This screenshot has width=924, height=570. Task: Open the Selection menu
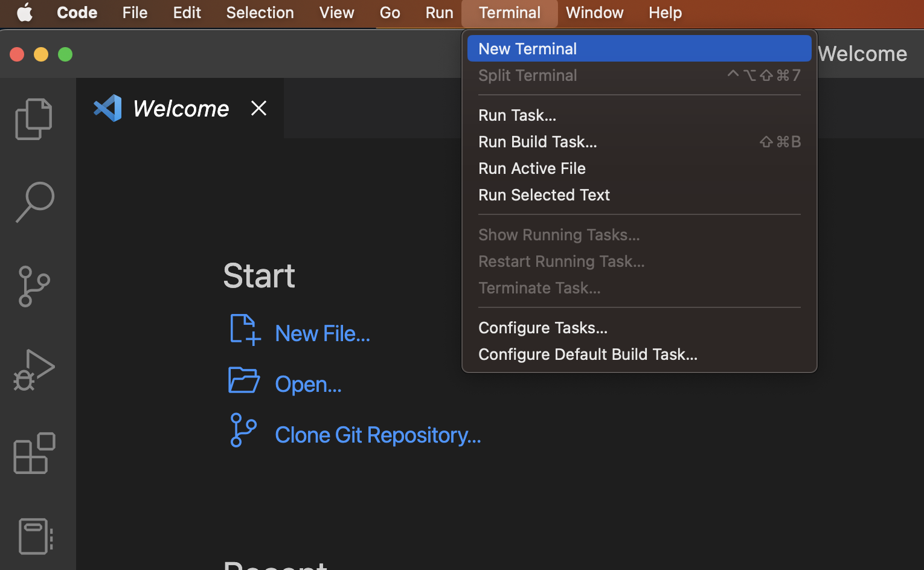point(260,12)
